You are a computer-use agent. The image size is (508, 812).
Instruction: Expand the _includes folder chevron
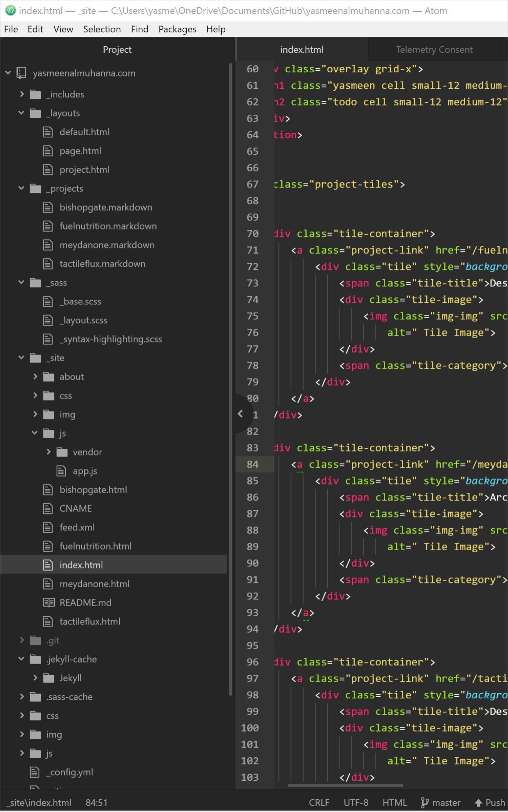pyautogui.click(x=22, y=94)
